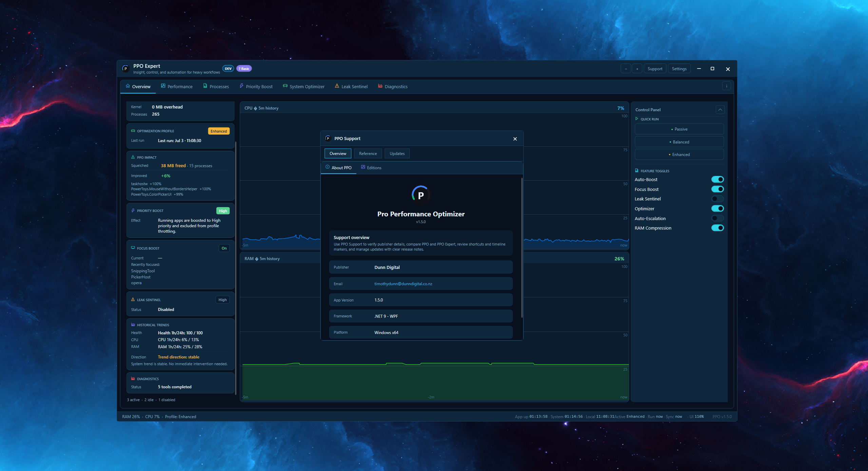868x471 pixels.
Task: Select the Reference tab in PPO Support
Action: pyautogui.click(x=368, y=154)
